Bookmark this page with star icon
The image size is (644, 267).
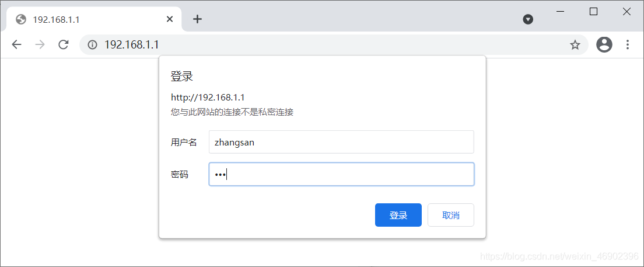575,45
